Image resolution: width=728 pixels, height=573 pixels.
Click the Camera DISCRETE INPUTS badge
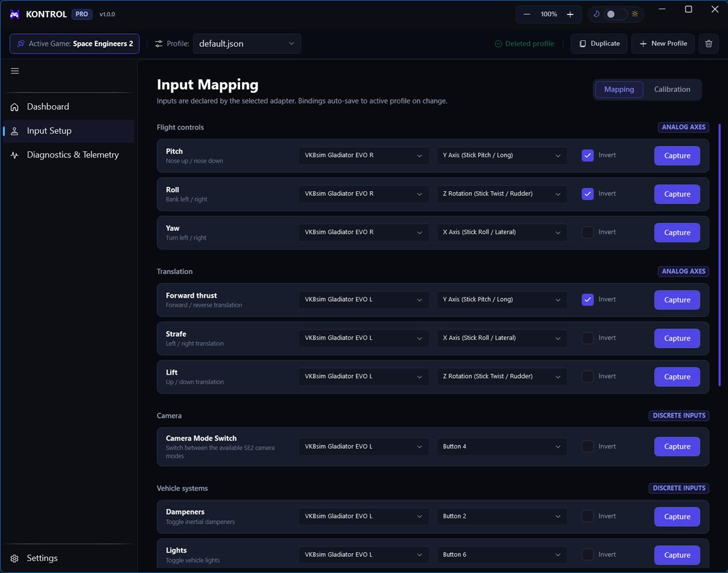click(679, 416)
